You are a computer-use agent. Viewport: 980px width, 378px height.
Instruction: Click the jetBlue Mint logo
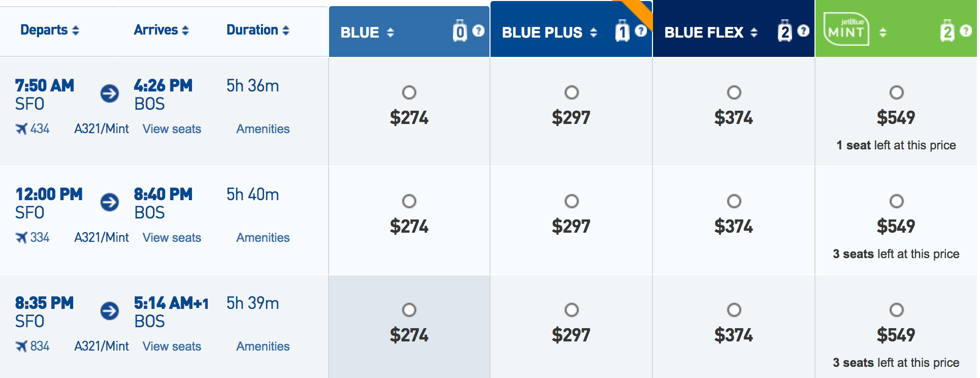[846, 29]
